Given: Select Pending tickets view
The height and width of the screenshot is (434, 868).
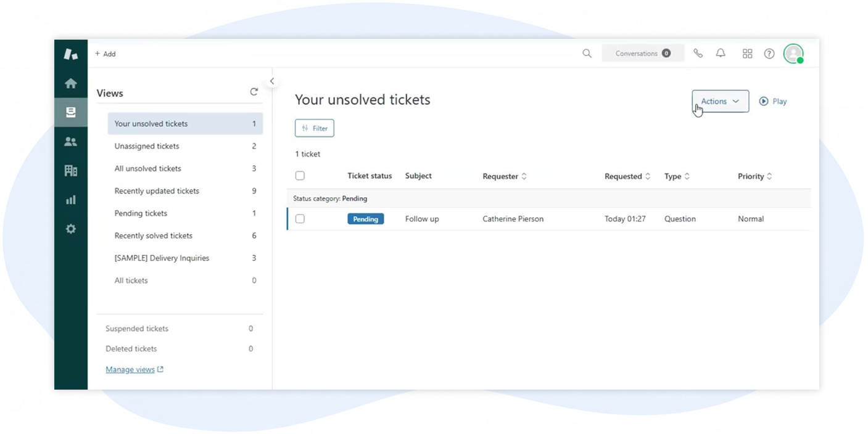Looking at the screenshot, I should (x=185, y=213).
